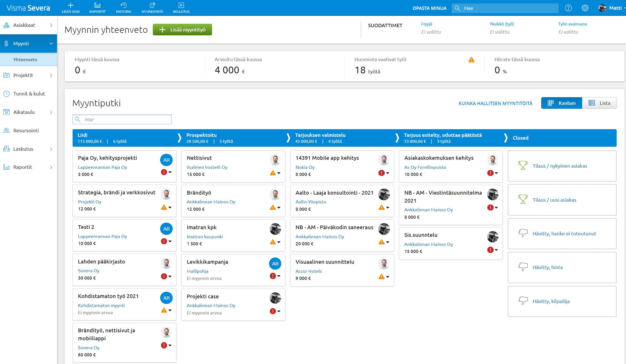
Task: Open the Historia clock icon
Action: (x=124, y=5)
